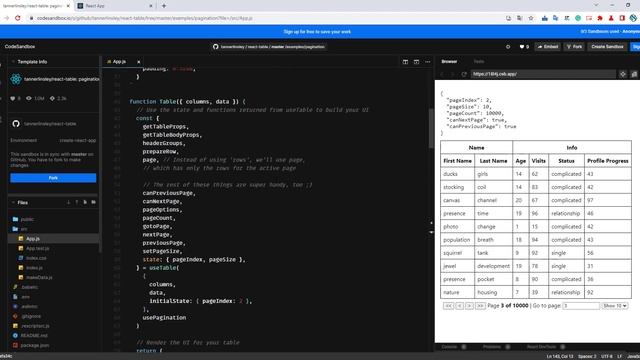The image size is (640, 360).
Task: Open the Show 10 page size dropdown
Action: 615,306
